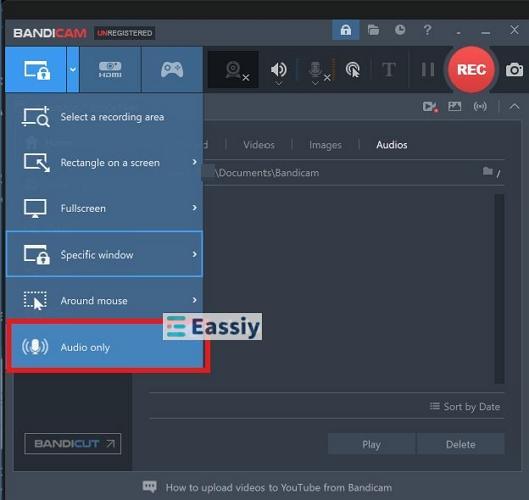Toggle the mouse click effect icon
Viewport: 529px width, 500px height.
(x=353, y=70)
